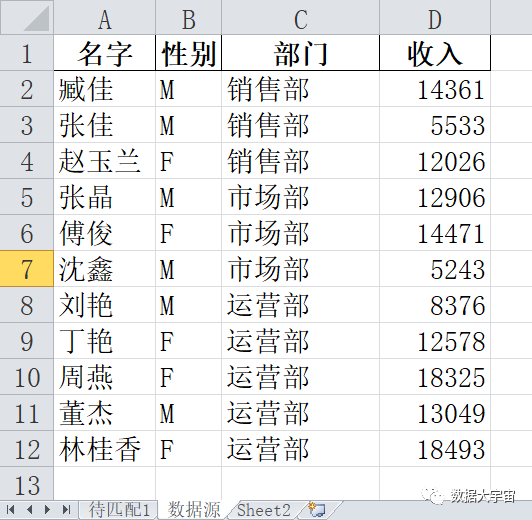Viewport: 532px width, 520px height.
Task: Select row 10 header
Action: pyautogui.click(x=27, y=377)
